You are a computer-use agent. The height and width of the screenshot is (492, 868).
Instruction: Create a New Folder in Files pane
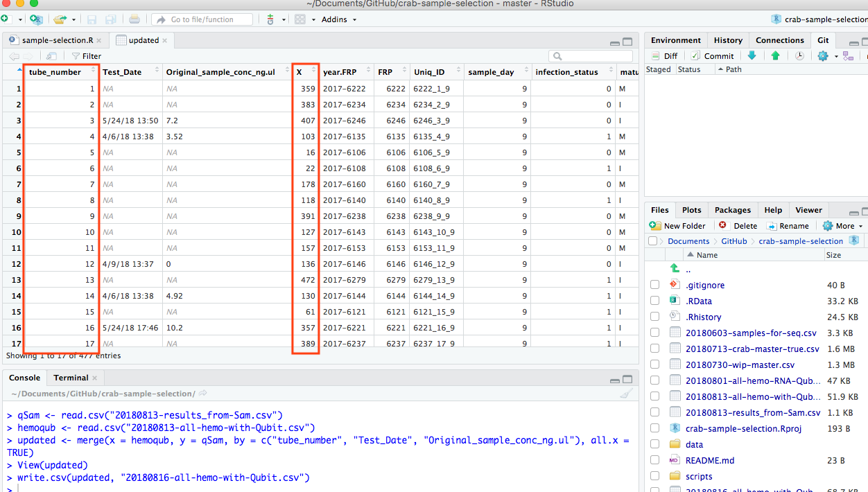tap(677, 225)
